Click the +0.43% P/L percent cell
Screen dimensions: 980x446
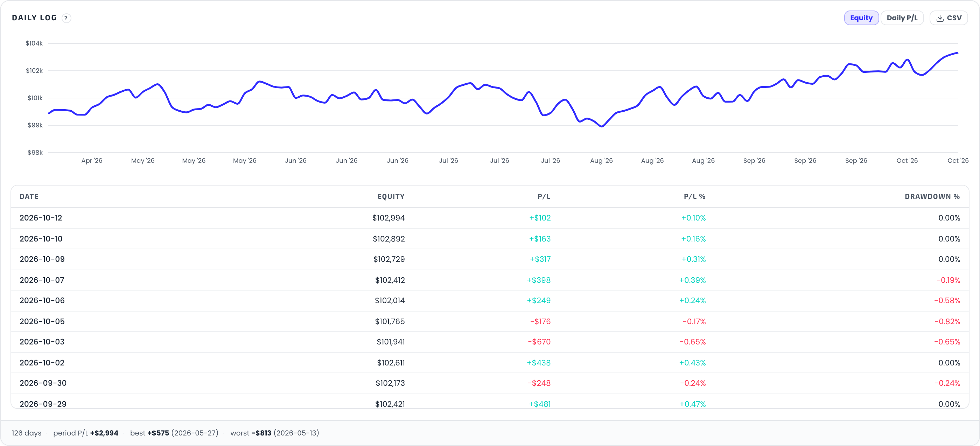(x=692, y=363)
